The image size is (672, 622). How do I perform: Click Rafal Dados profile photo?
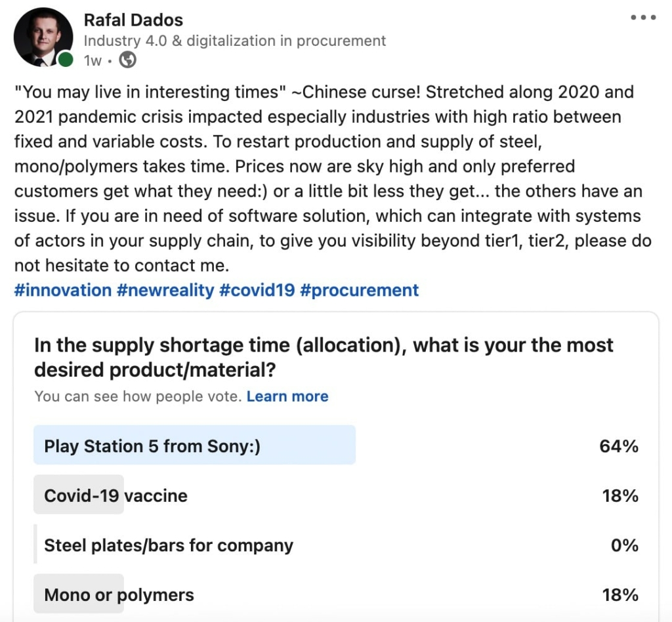(43, 37)
